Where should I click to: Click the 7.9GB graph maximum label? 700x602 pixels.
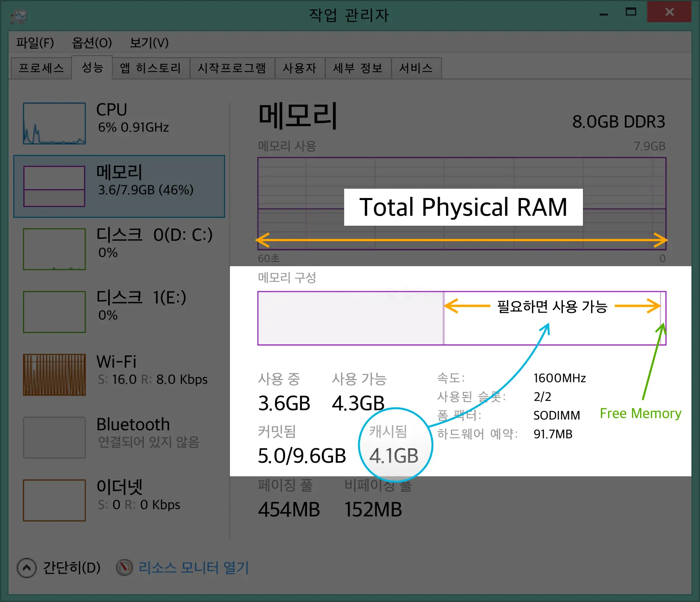pos(649,146)
